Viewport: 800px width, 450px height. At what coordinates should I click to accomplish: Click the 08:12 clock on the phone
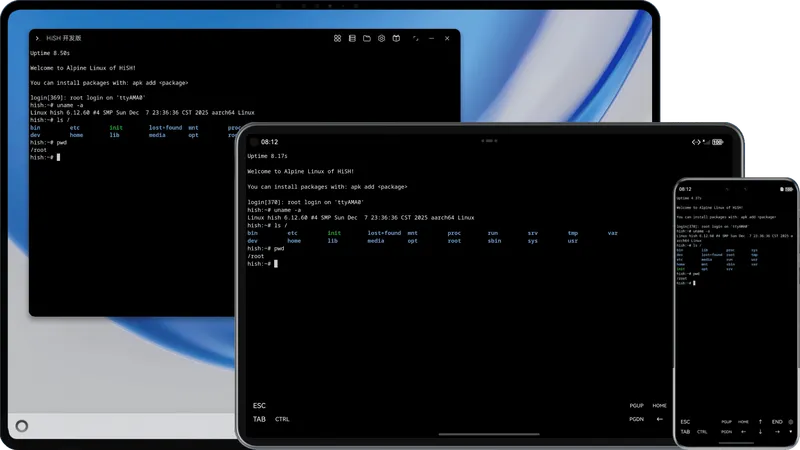click(685, 189)
